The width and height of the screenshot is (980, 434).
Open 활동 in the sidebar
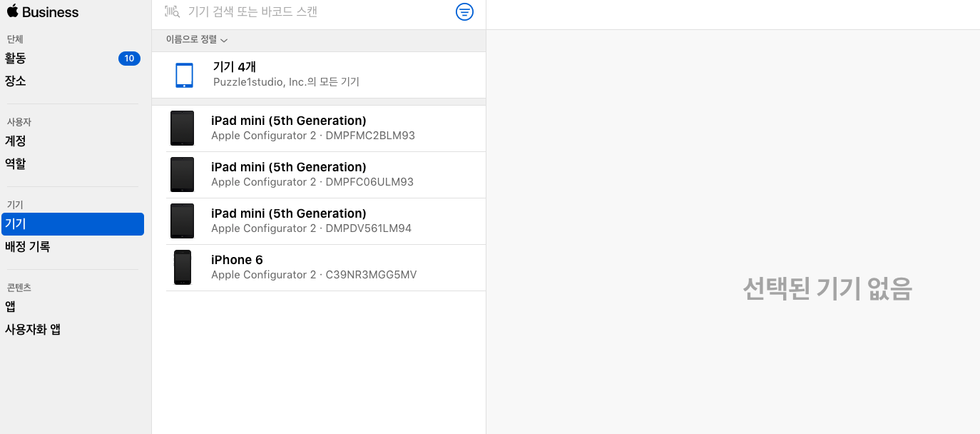(16, 59)
